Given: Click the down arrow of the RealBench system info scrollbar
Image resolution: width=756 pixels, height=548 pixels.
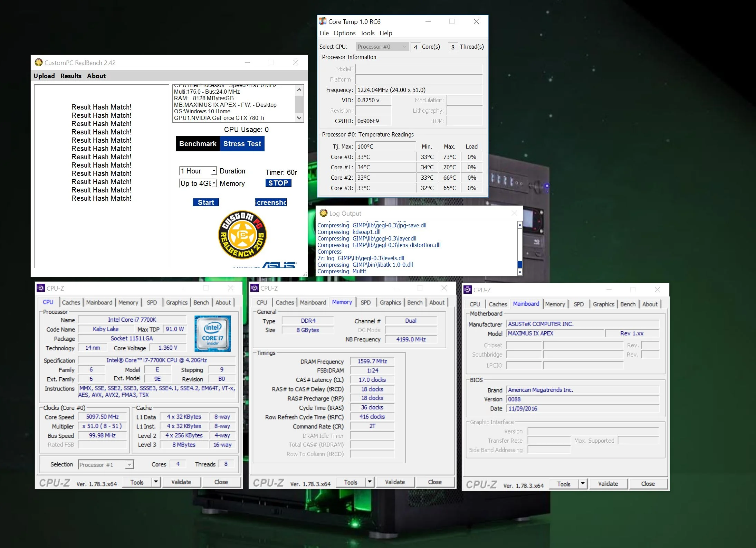Looking at the screenshot, I should 299,118.
